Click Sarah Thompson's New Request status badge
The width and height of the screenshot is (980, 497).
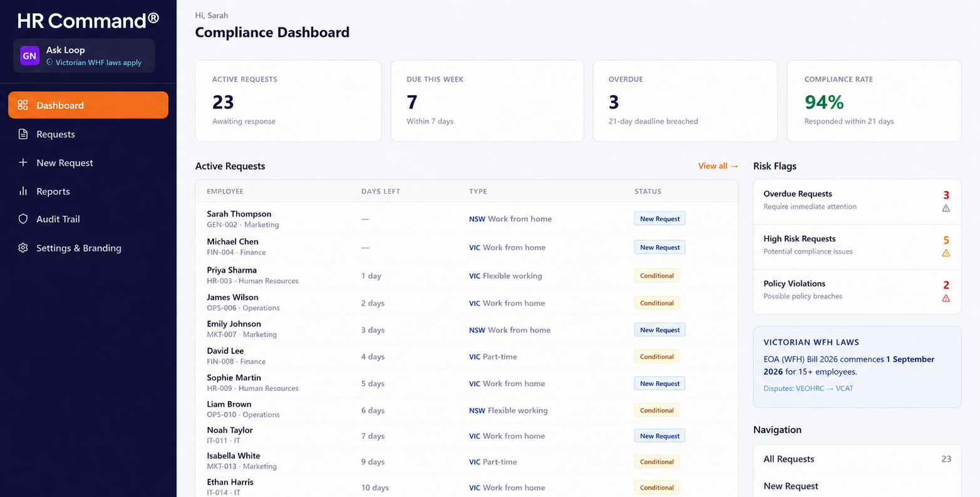point(659,219)
